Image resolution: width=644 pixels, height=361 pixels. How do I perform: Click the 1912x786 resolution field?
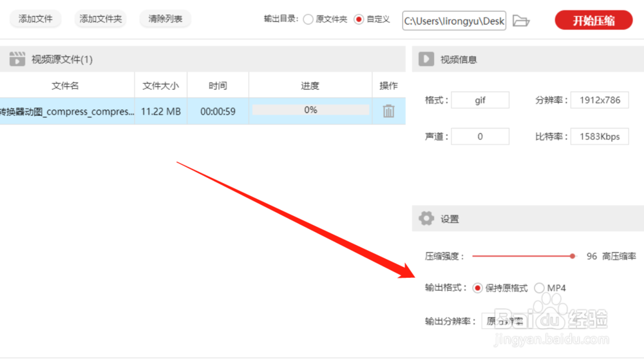pyautogui.click(x=600, y=100)
